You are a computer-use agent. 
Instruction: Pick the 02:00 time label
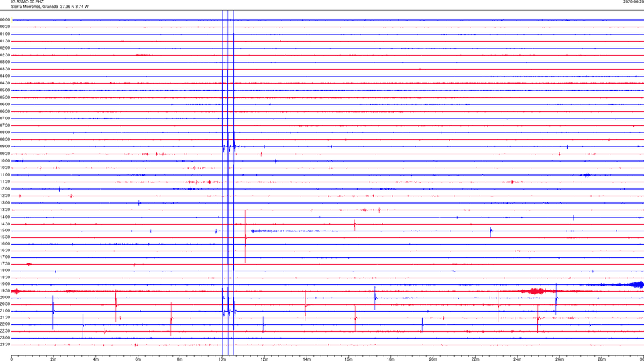(x=5, y=48)
